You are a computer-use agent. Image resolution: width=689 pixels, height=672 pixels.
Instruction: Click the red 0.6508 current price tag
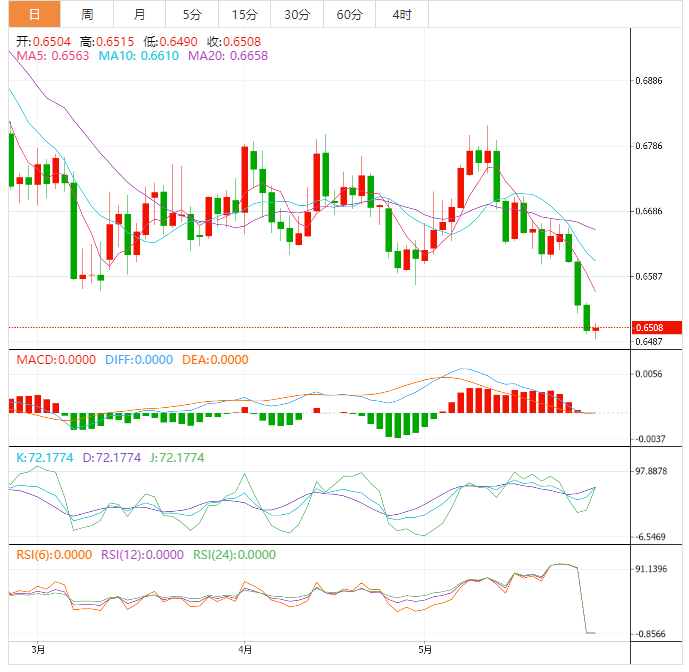[x=657, y=327]
